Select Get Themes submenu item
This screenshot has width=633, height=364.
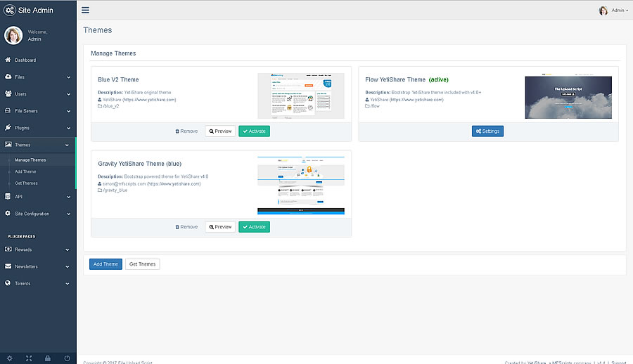click(x=26, y=183)
